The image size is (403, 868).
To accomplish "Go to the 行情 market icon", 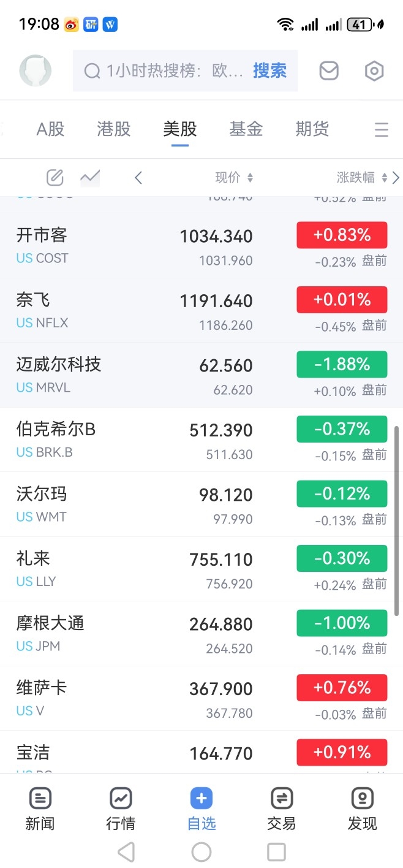I will [121, 809].
